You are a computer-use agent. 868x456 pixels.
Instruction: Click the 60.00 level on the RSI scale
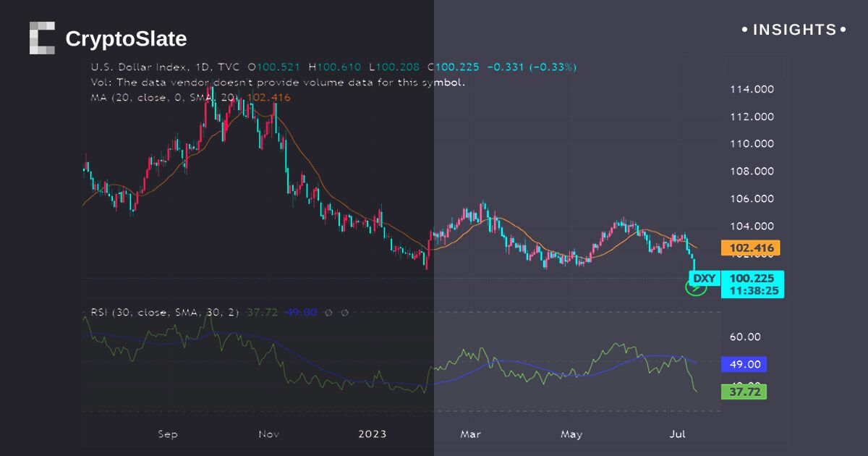744,337
